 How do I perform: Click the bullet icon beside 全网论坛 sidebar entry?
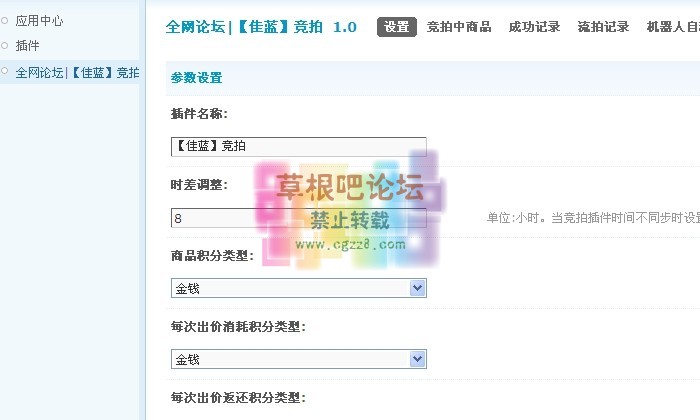pyautogui.click(x=5, y=72)
